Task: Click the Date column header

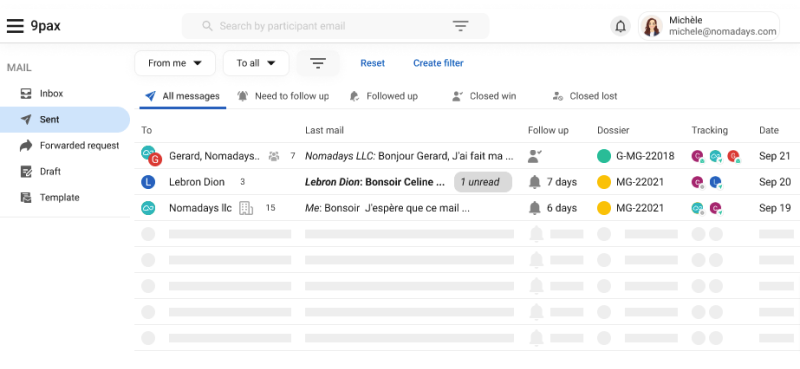Action: 768,130
